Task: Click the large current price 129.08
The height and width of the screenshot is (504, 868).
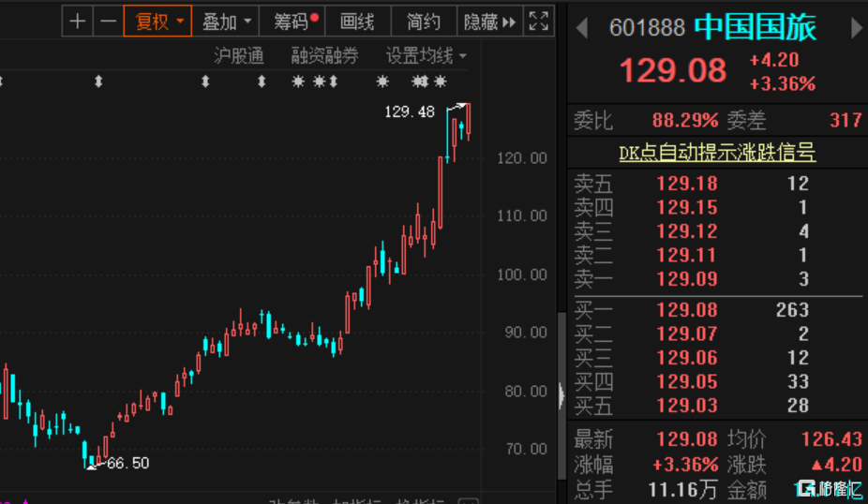Action: click(673, 70)
